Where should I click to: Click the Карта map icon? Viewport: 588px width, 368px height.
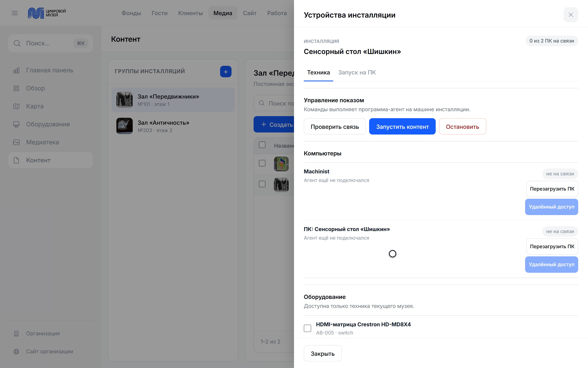[x=16, y=106]
